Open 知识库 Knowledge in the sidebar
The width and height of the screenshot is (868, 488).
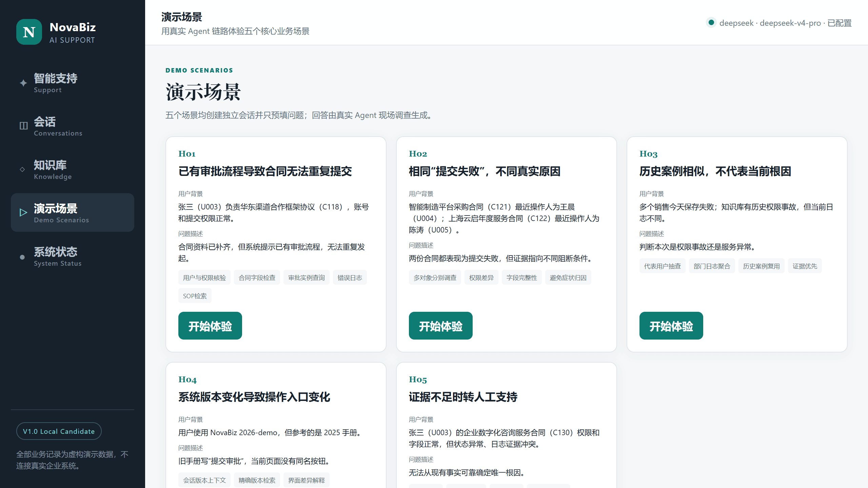(73, 169)
